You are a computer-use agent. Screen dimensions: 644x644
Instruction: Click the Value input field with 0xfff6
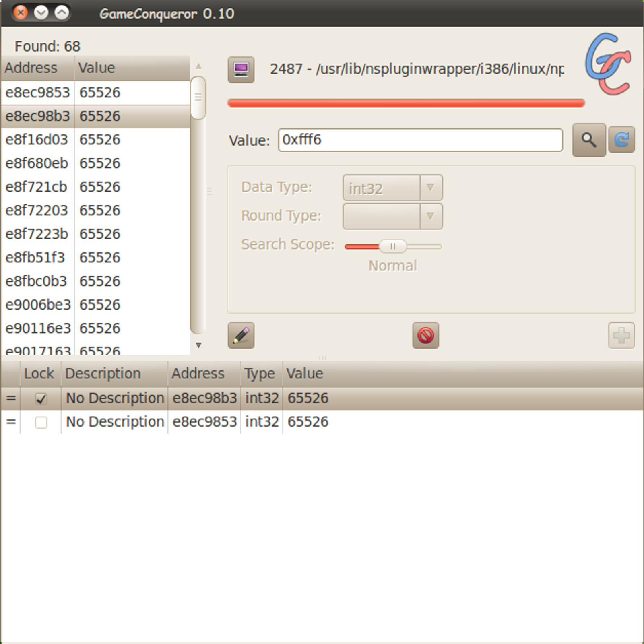click(x=420, y=140)
